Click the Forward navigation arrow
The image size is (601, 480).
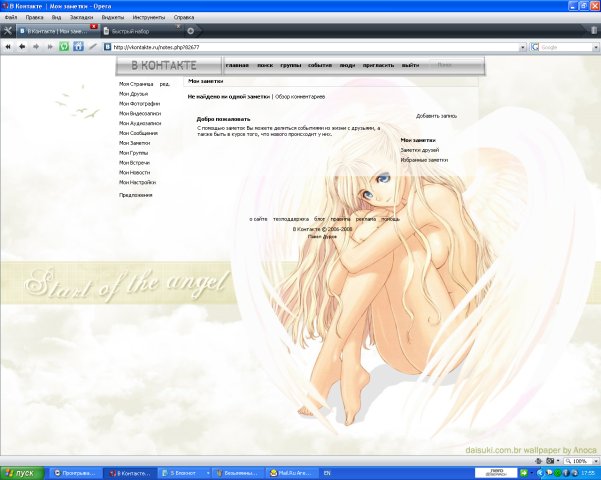tap(36, 47)
